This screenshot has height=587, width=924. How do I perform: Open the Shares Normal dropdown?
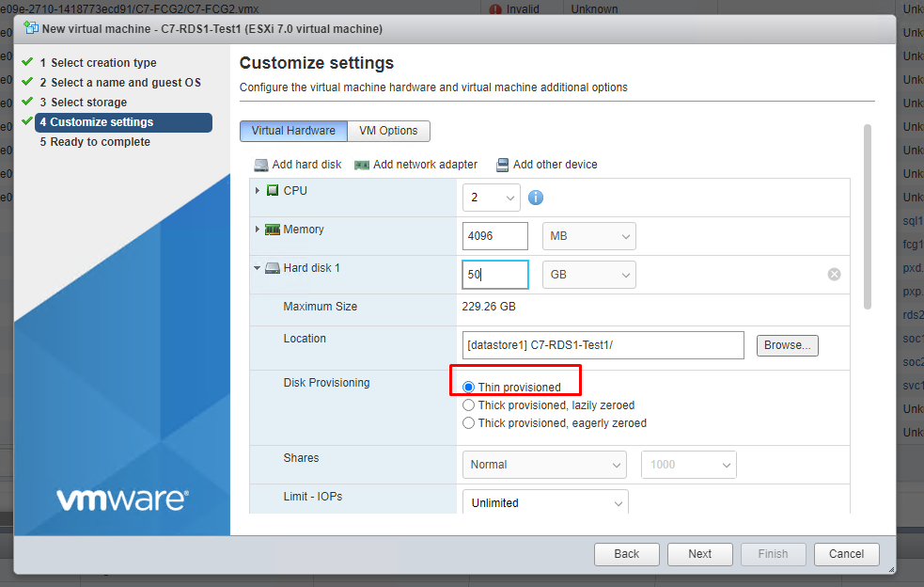point(543,465)
